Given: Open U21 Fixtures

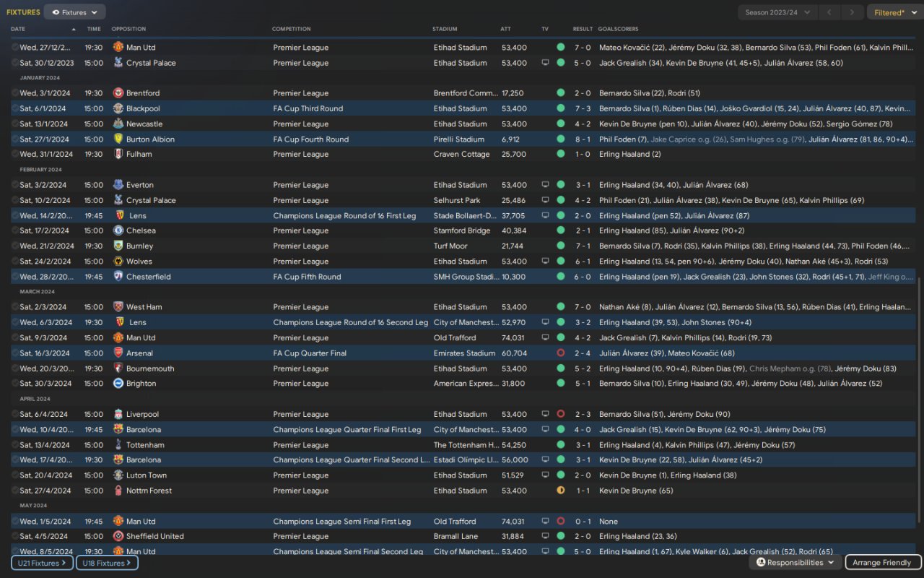Looking at the screenshot, I should coord(42,563).
